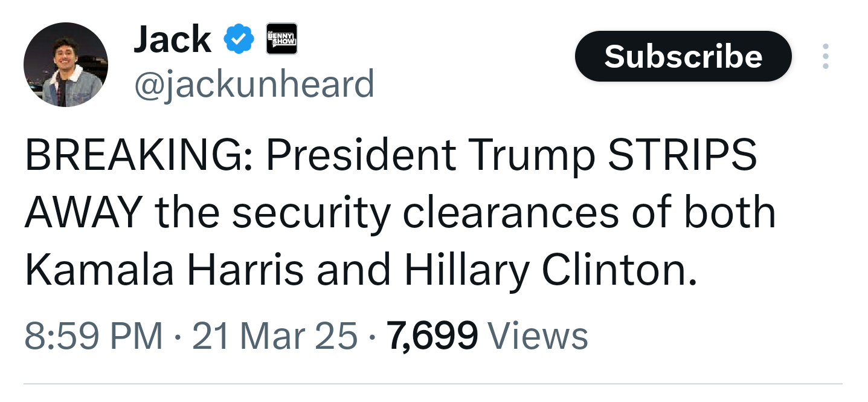This screenshot has height=402, width=868.
Task: Open the three-dot more options menu
Action: coord(825,56)
